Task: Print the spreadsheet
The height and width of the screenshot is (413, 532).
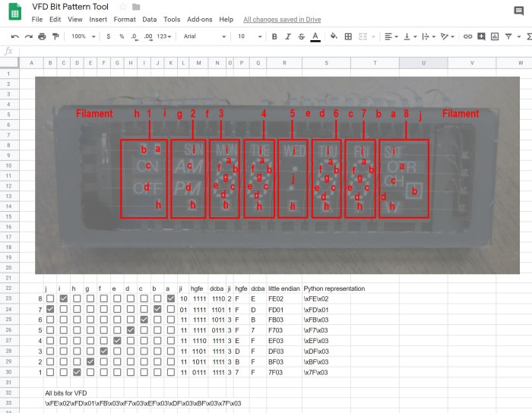Action: click(x=42, y=36)
